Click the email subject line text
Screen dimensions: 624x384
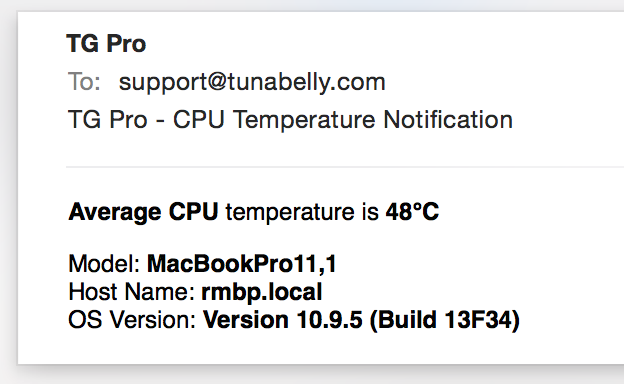pos(290,119)
